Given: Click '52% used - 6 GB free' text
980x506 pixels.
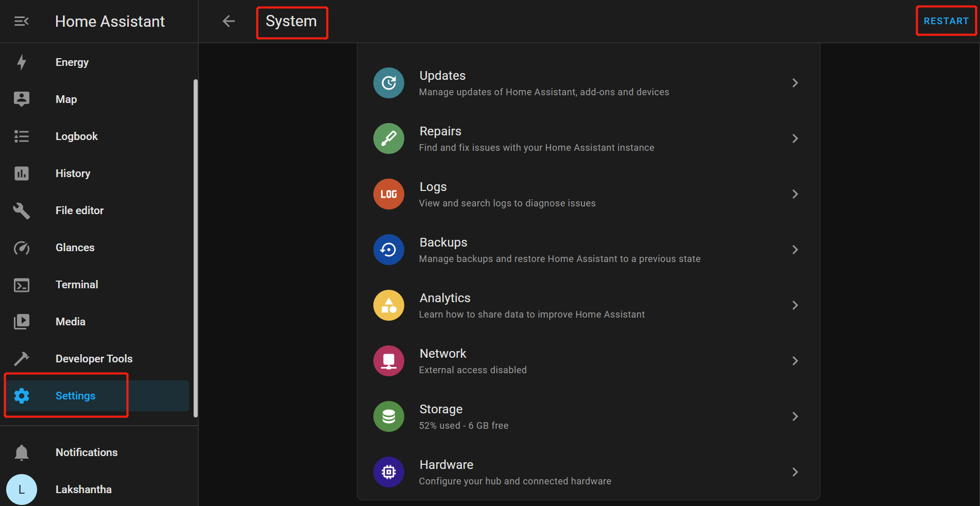Looking at the screenshot, I should (463, 426).
